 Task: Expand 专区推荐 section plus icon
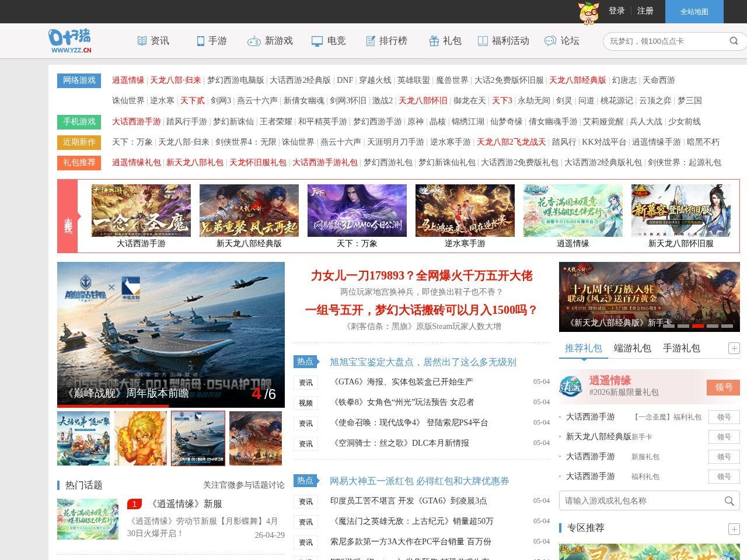click(x=734, y=529)
